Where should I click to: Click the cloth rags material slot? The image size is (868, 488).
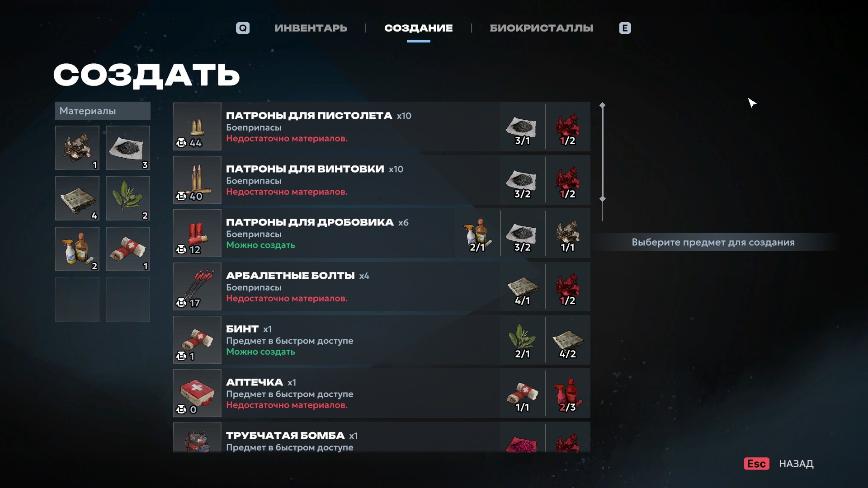coord(77,198)
